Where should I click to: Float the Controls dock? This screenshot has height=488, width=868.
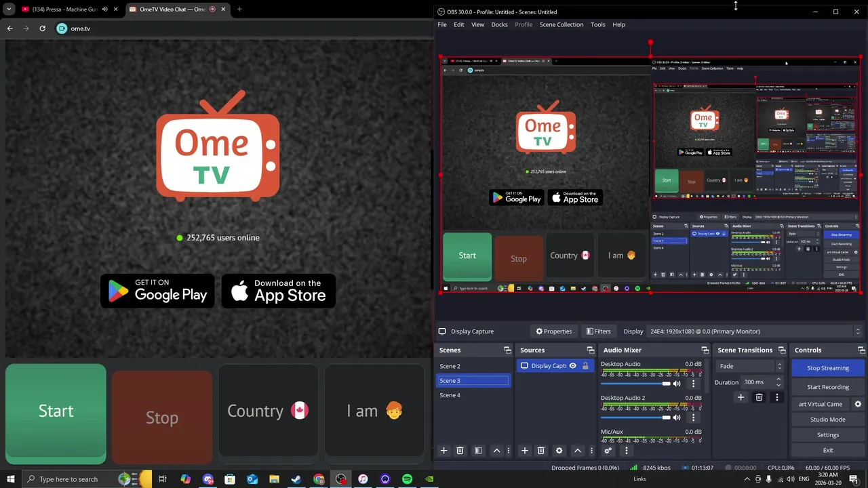[861, 350]
